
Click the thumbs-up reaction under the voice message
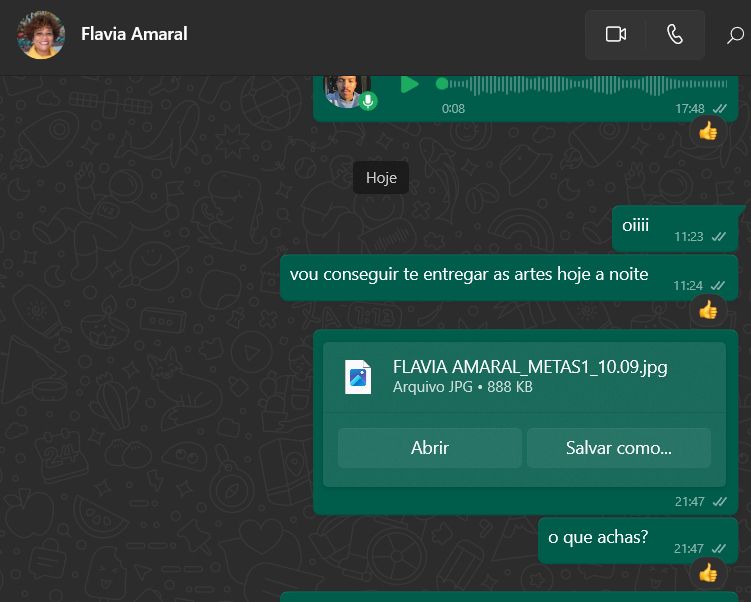point(707,131)
